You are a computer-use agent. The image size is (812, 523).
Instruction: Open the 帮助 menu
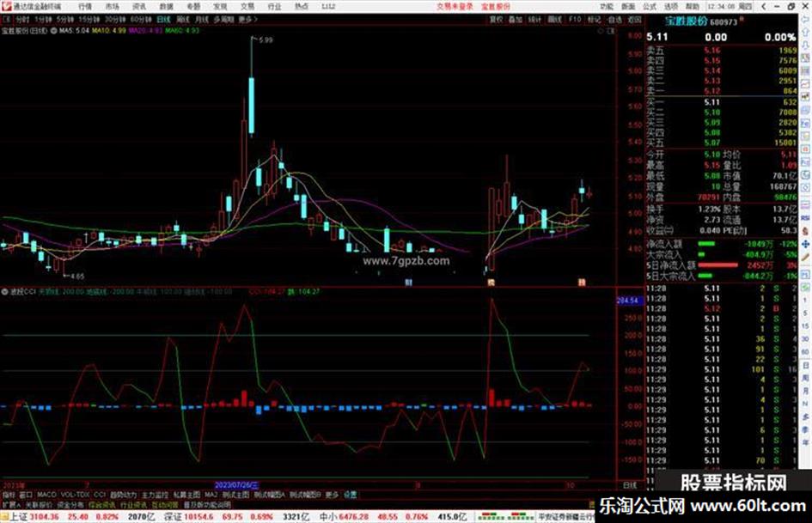(x=693, y=6)
